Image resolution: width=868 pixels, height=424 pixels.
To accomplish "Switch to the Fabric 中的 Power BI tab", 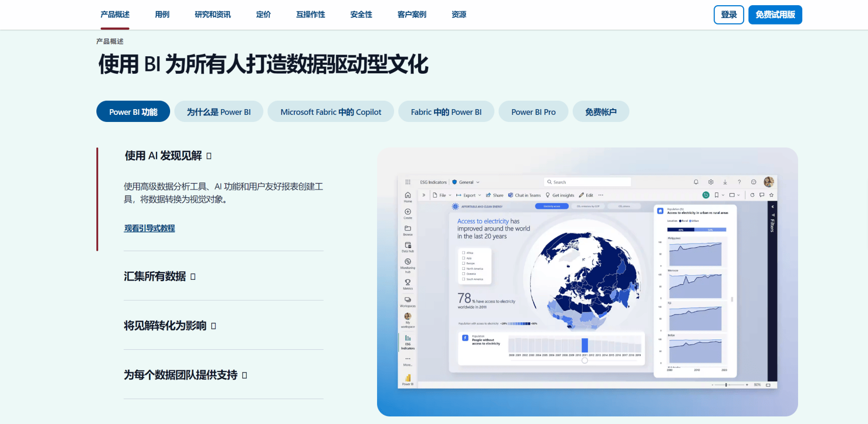I will point(446,112).
